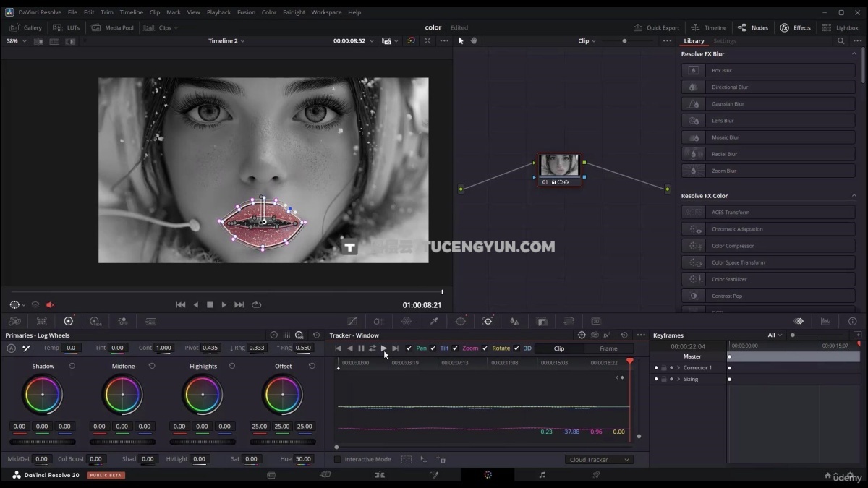This screenshot has width=868, height=488.
Task: Select the Frame tracker mode tab
Action: 608,348
